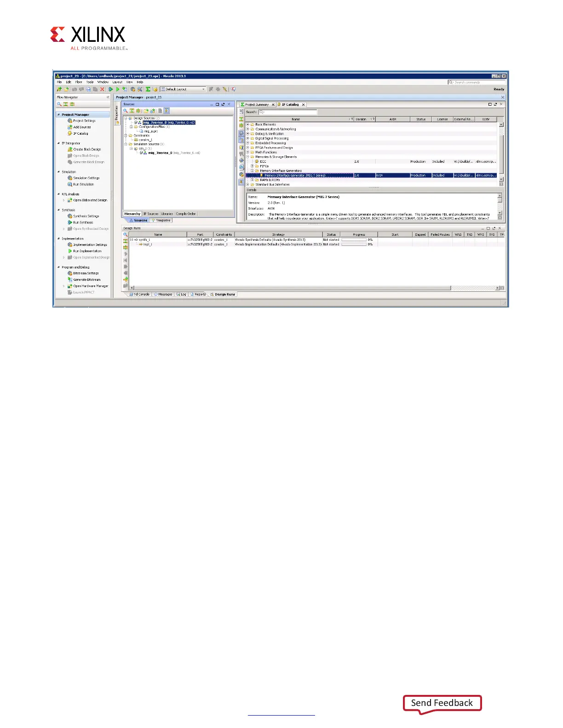The height and width of the screenshot is (728, 563).
Task: Open the vertical Properties side tab
Action: click(117, 114)
